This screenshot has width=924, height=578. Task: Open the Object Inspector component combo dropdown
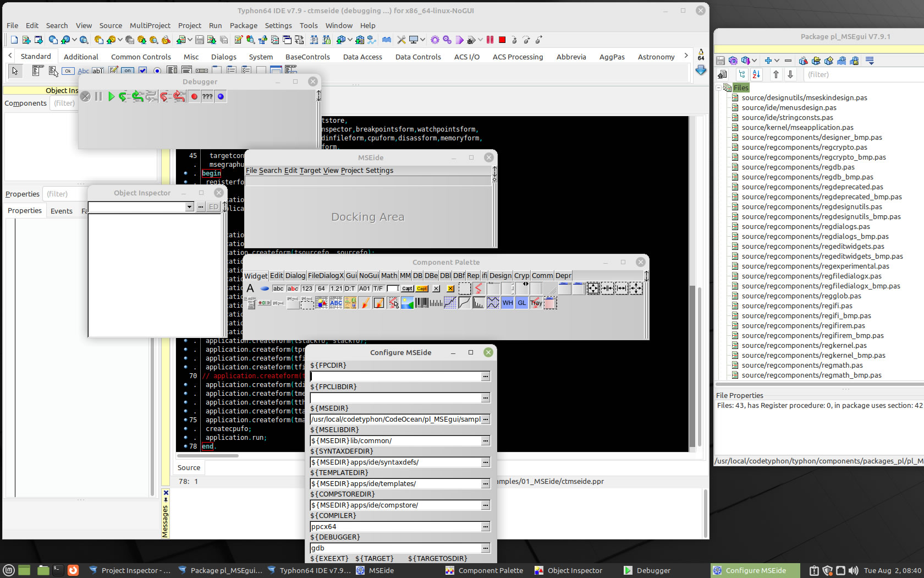[190, 207]
